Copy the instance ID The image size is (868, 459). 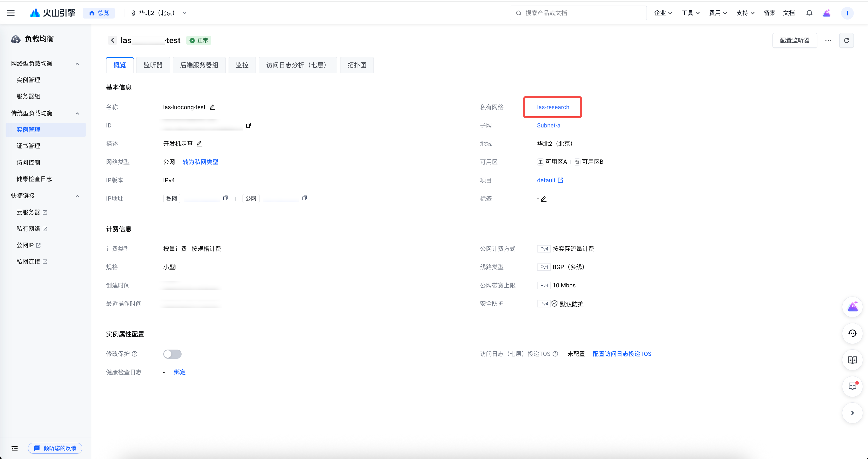(x=248, y=125)
